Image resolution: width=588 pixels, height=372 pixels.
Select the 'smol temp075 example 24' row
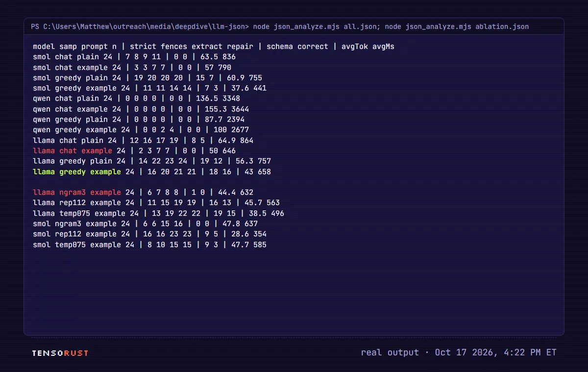(x=150, y=245)
